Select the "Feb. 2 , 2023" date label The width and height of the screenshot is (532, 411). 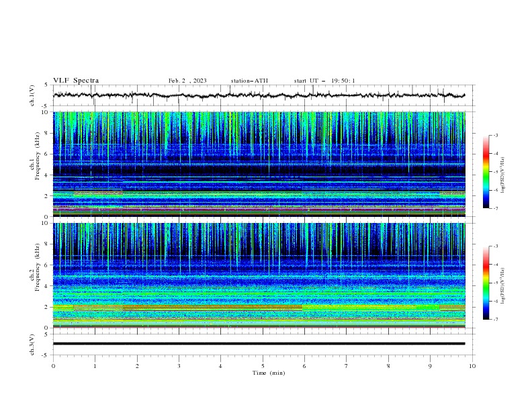click(187, 81)
